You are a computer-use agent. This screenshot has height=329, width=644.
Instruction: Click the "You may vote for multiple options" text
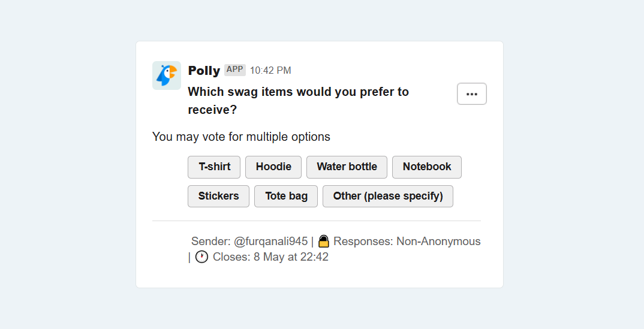pyautogui.click(x=241, y=137)
